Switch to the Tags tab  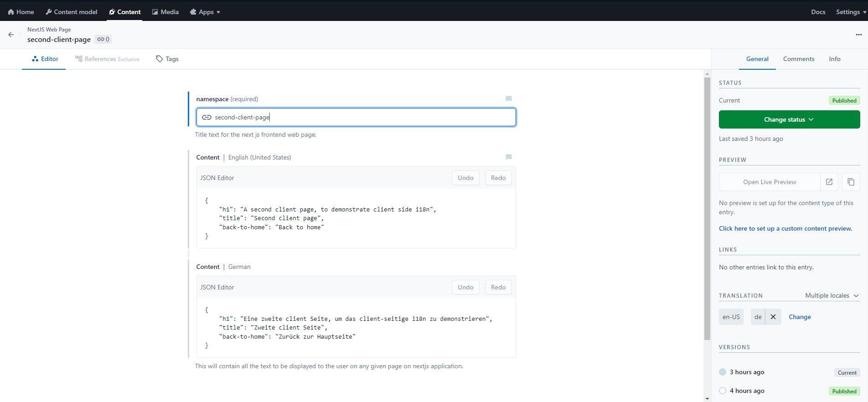[x=167, y=59]
